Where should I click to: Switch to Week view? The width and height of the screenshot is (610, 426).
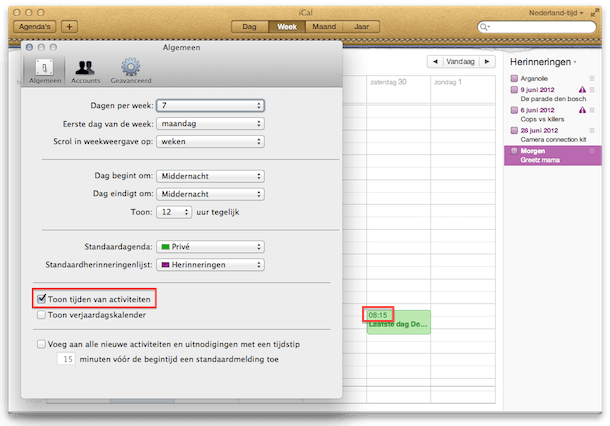tap(287, 26)
